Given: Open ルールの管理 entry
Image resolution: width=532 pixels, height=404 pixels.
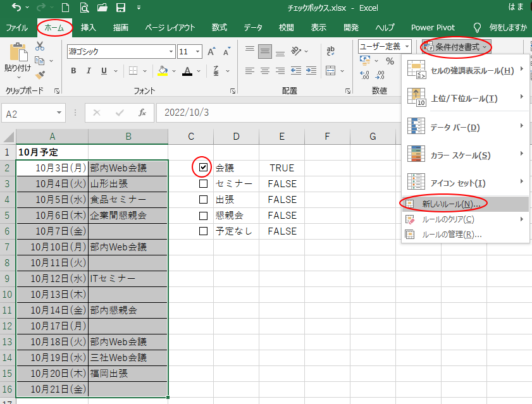Looking at the screenshot, I should tap(465, 235).
